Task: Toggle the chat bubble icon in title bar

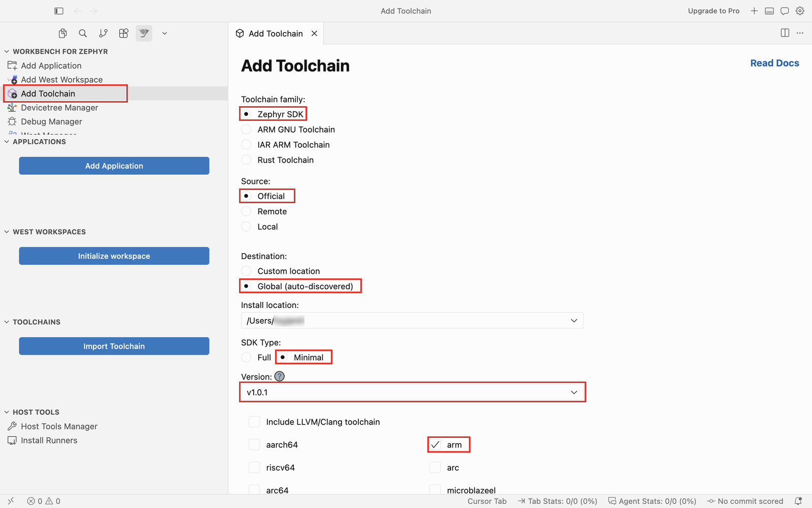Action: (785, 11)
